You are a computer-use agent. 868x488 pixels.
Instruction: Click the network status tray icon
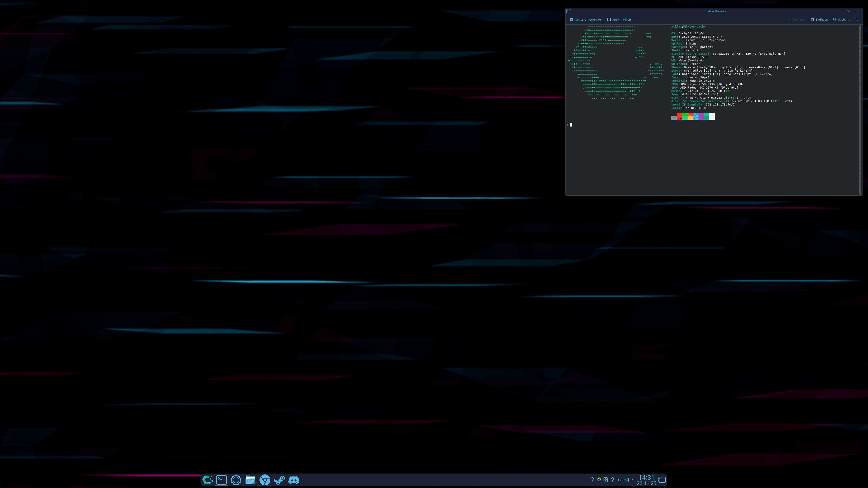pos(626,480)
